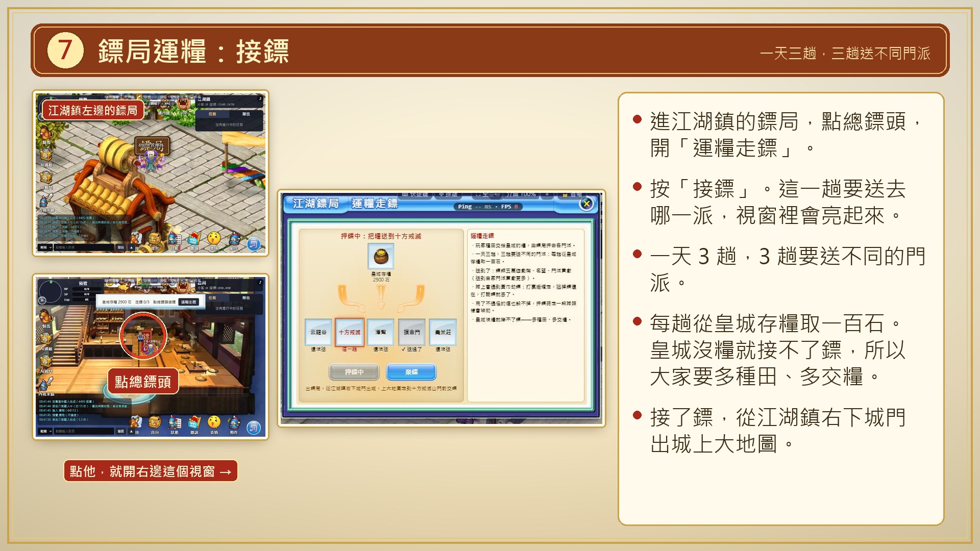This screenshot has width=980, height=551.
Task: Open 表情 emoji icon in the street screenshot
Action: coord(214,239)
